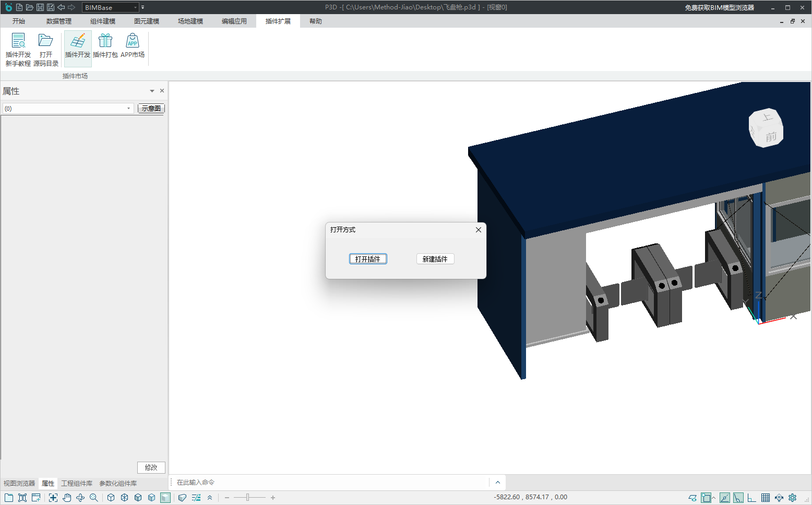Click the zoom slider handle in bottom toolbar
812x505 pixels.
248,498
